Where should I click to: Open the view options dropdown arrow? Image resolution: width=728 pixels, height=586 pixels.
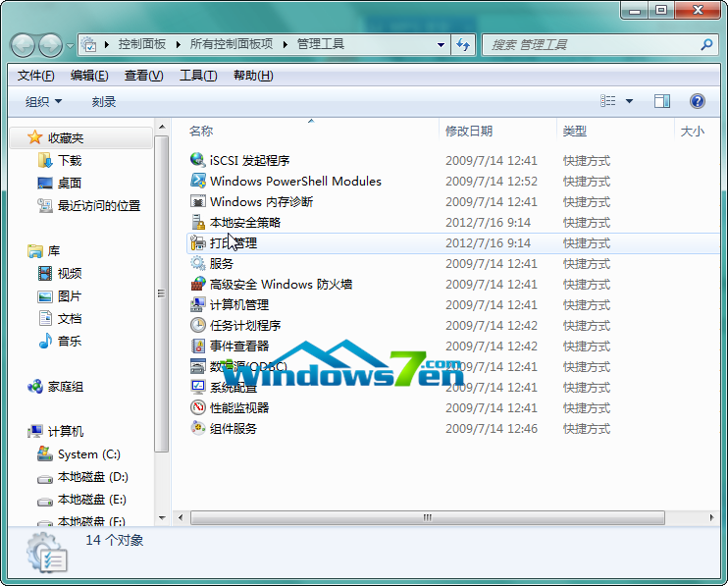629,101
